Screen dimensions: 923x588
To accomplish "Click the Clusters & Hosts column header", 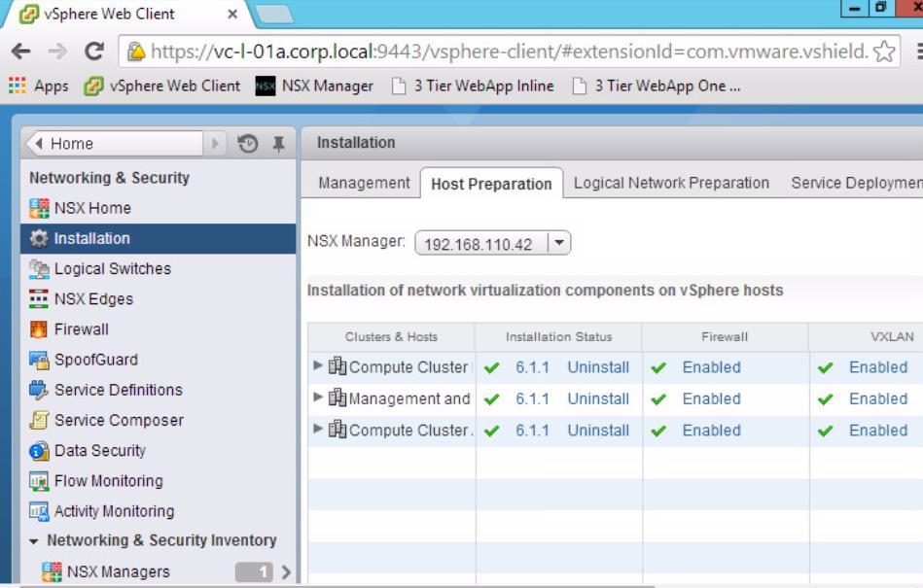I will [x=391, y=337].
